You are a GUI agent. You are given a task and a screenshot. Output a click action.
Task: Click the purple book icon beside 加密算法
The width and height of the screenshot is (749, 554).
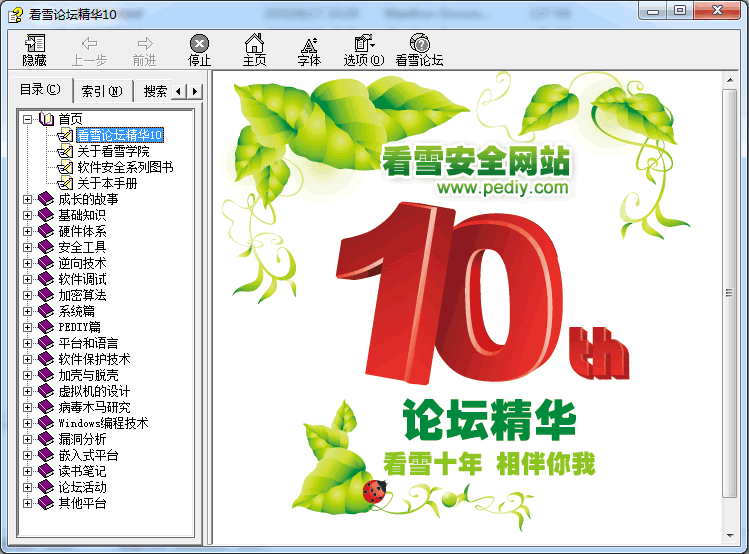pyautogui.click(x=46, y=295)
